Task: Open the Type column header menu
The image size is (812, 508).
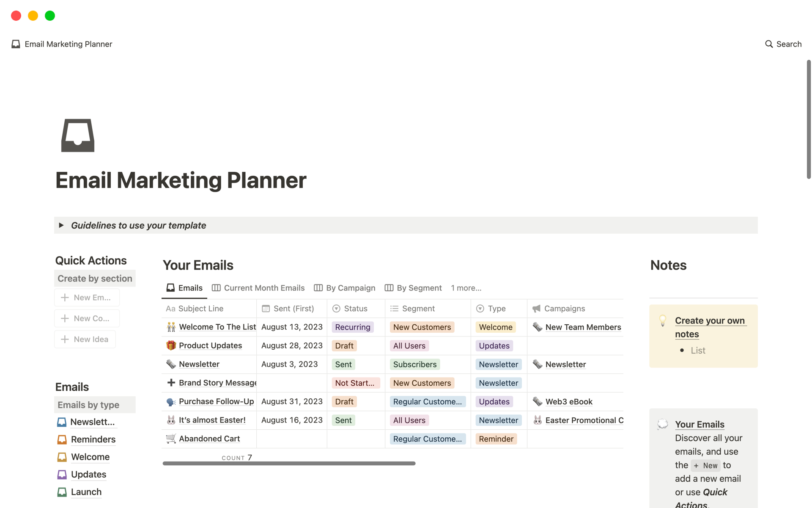Action: (x=497, y=309)
